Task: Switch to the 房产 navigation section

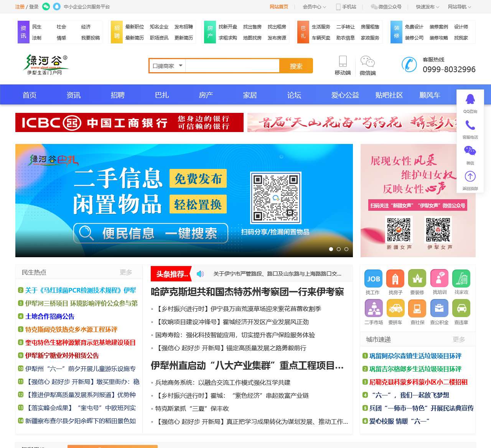Action: pyautogui.click(x=206, y=95)
